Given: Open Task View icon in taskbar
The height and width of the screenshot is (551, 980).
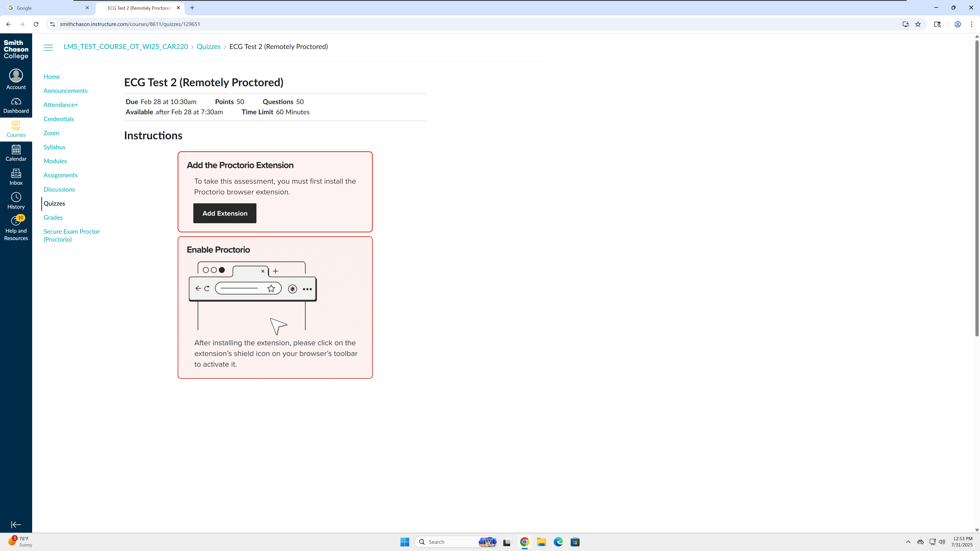Looking at the screenshot, I should tap(507, 542).
